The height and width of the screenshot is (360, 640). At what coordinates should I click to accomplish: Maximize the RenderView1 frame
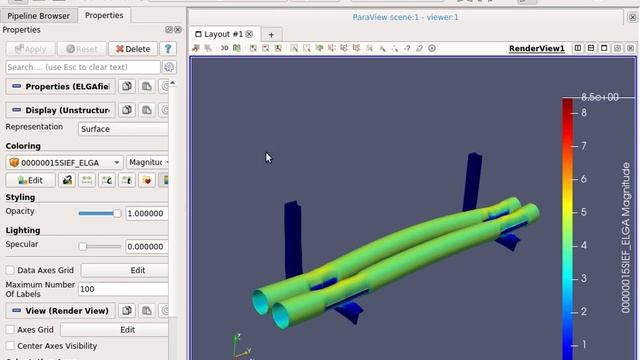pyautogui.click(x=604, y=48)
